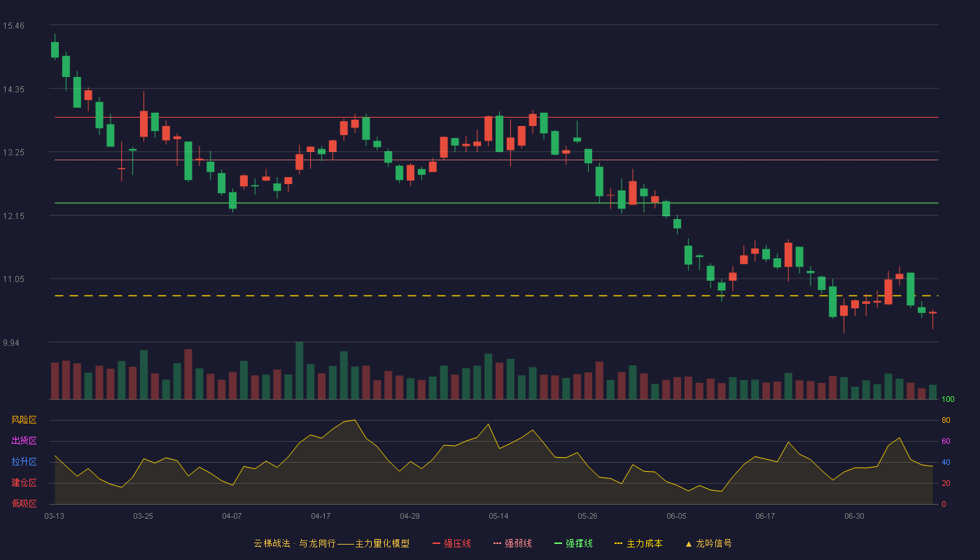
Task: Click the 拉升区 zone label
Action: [x=24, y=462]
